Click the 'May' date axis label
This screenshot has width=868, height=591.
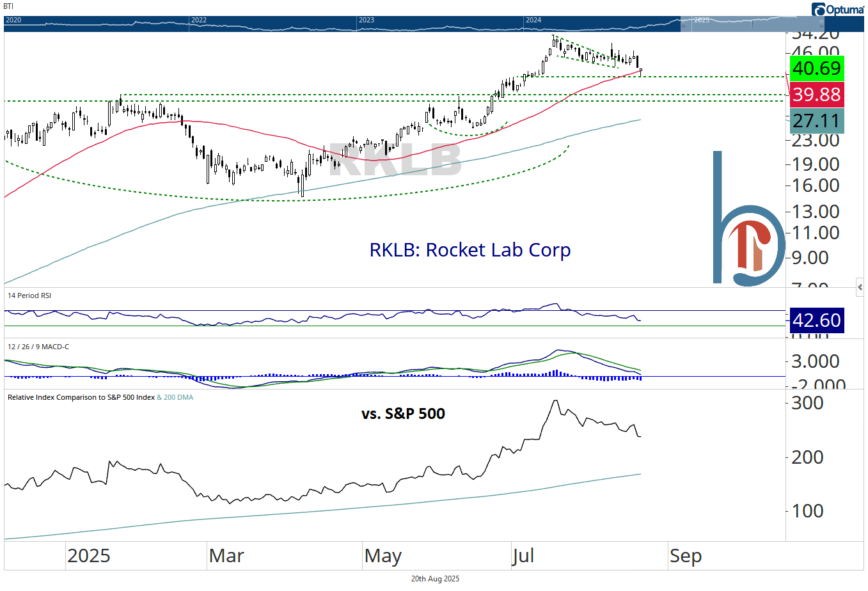383,556
